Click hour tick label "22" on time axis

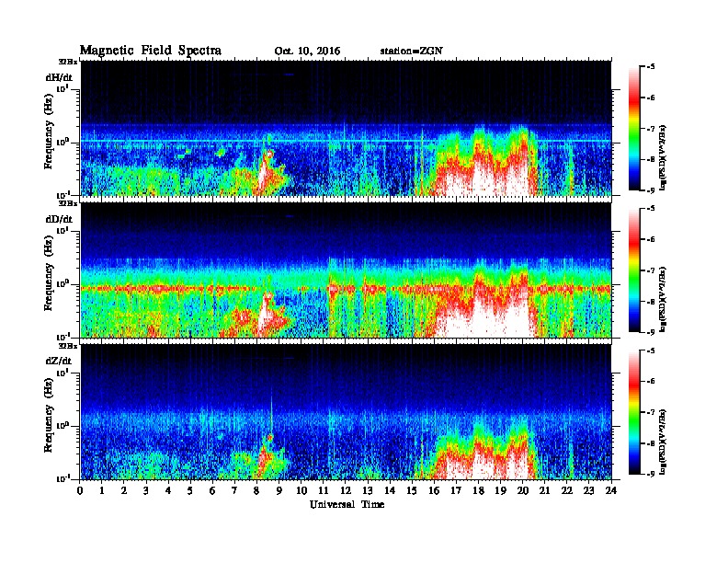(567, 490)
